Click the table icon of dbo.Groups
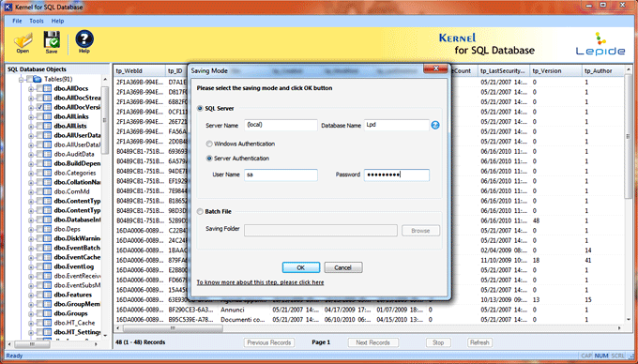This screenshot has width=638, height=364. (x=47, y=313)
